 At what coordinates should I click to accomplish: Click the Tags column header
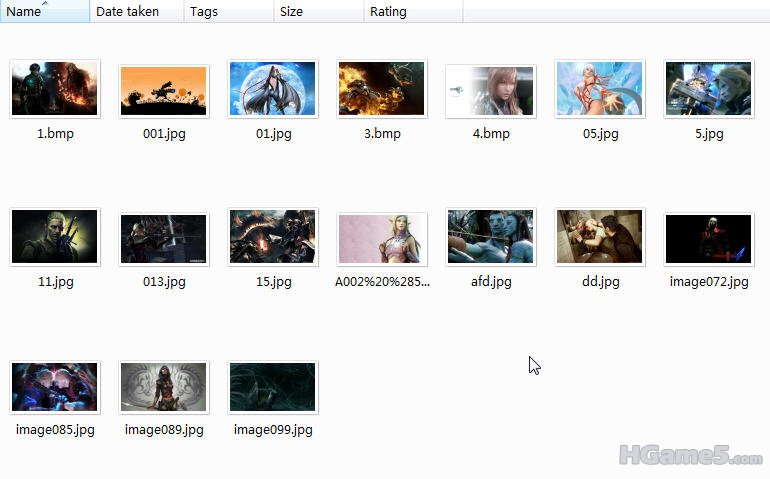pyautogui.click(x=229, y=11)
